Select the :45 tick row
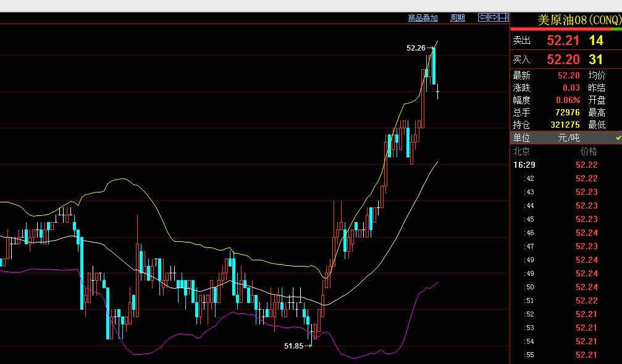Image resolution: width=622 pixels, height=364 pixels. coord(566,219)
